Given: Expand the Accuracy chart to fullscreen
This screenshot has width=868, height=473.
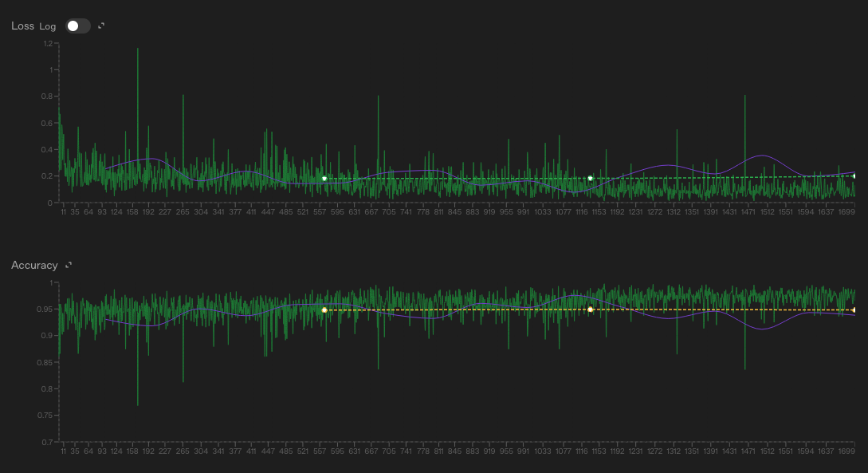Looking at the screenshot, I should click(x=69, y=265).
